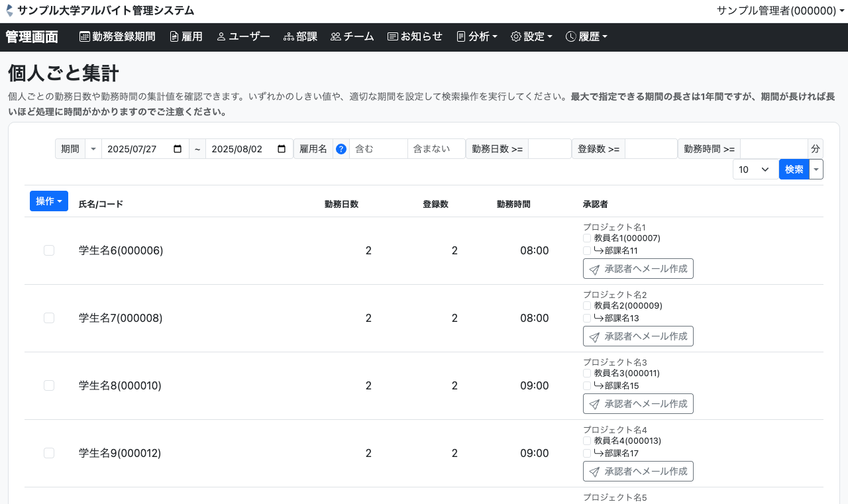Create mail to approver for 学生名6 row
This screenshot has height=504, width=848.
click(x=638, y=268)
